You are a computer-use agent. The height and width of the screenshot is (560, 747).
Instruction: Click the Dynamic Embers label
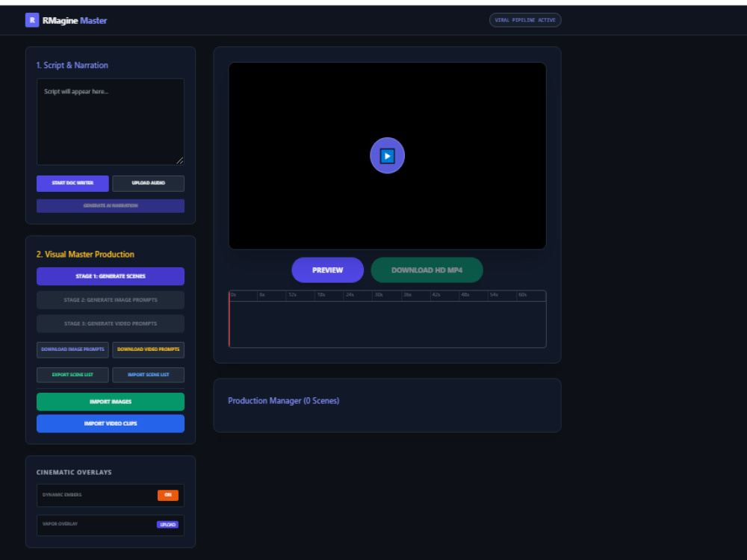62,495
